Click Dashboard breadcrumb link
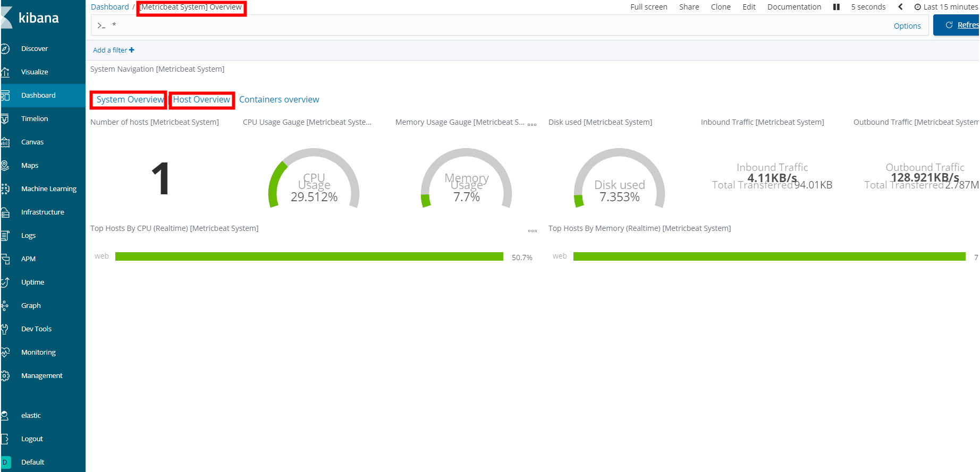The width and height of the screenshot is (980, 472). tap(110, 7)
